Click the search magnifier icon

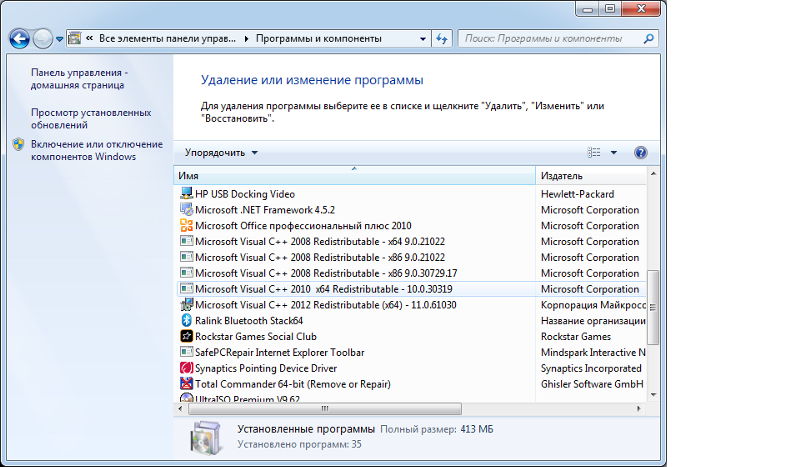coord(648,38)
